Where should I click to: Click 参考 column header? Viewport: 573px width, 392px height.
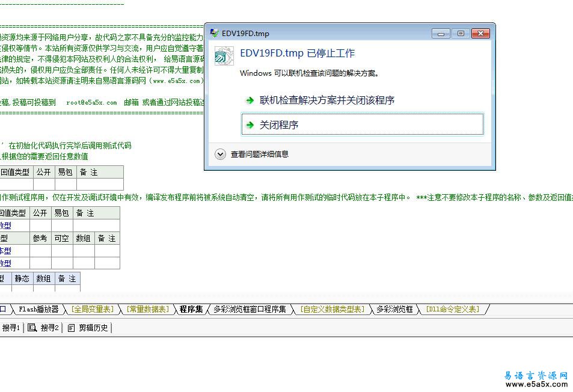click(40, 238)
